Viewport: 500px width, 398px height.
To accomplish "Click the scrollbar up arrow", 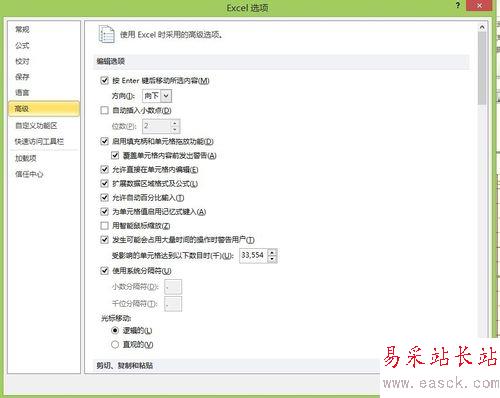I will coord(482,27).
